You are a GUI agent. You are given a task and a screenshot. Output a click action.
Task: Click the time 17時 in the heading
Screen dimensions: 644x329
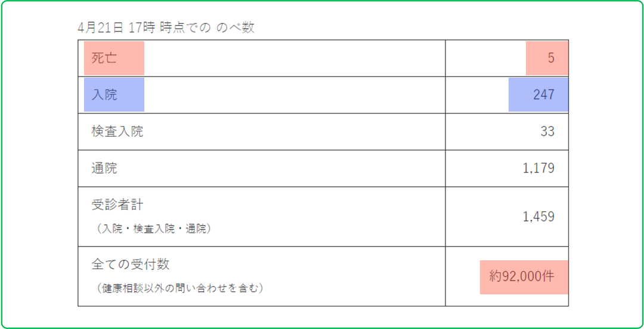coord(142,27)
